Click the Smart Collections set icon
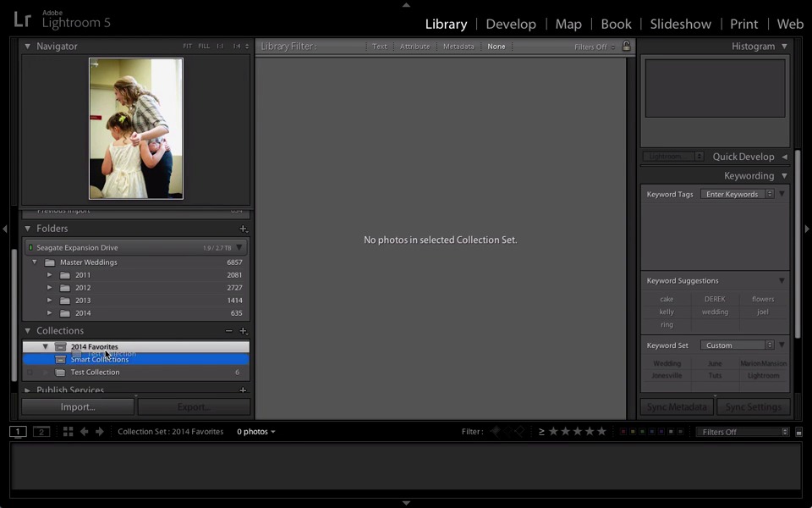Viewport: 812px width, 508px height. [x=61, y=359]
